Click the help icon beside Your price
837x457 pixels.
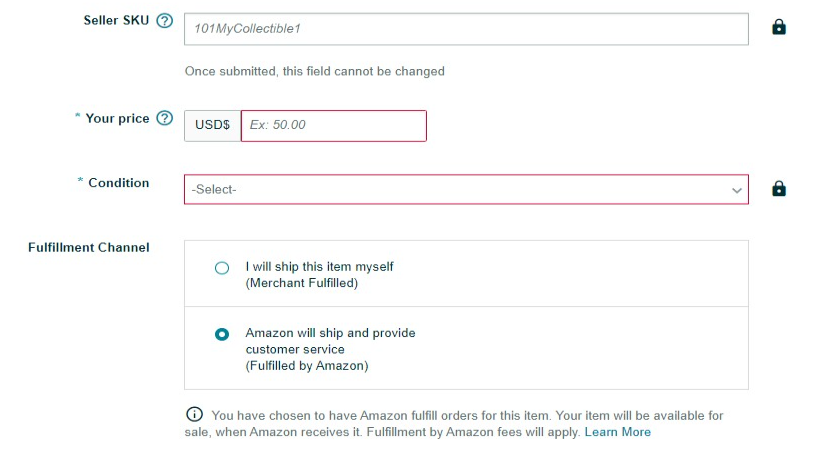pyautogui.click(x=165, y=119)
